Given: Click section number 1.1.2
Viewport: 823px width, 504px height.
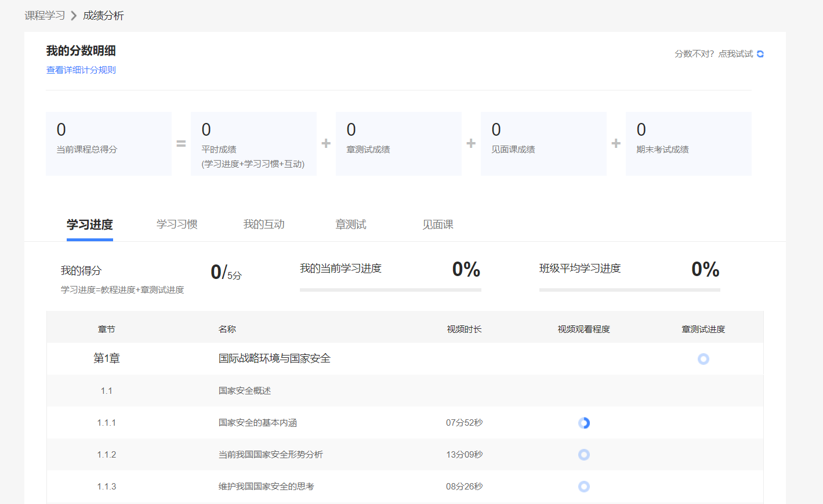Looking at the screenshot, I should (x=107, y=455).
